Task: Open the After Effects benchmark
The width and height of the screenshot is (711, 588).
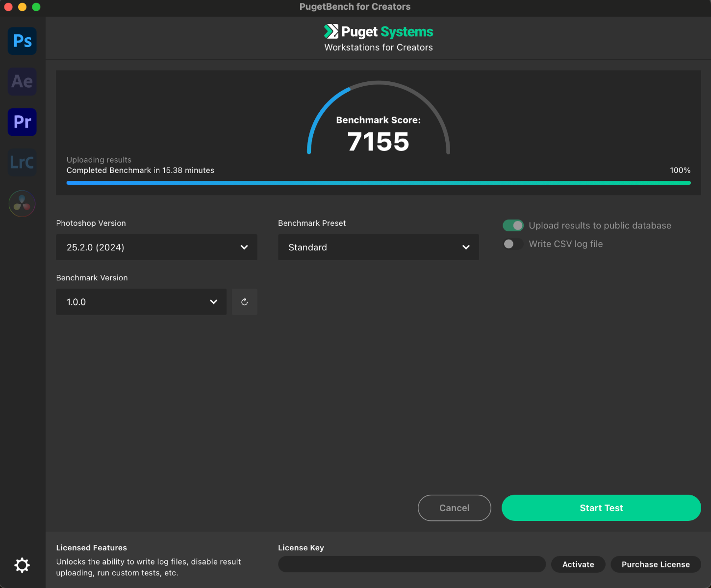Action: (x=22, y=81)
